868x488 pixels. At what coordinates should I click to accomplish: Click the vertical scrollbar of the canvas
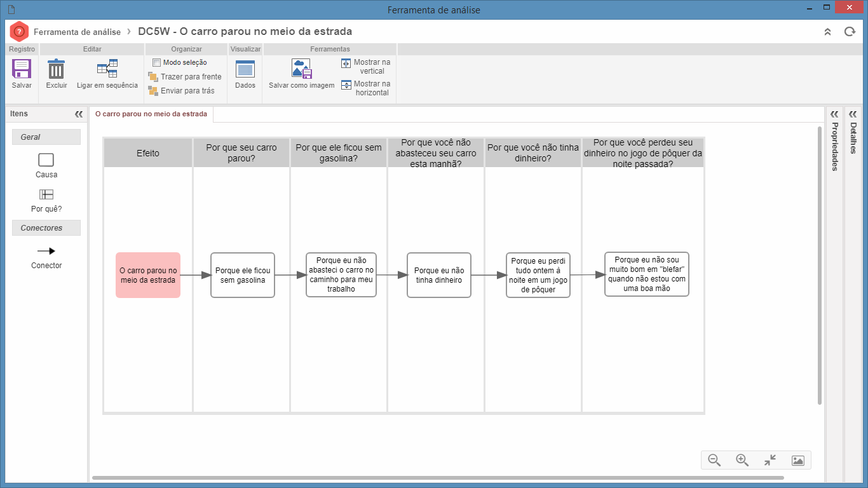click(820, 265)
